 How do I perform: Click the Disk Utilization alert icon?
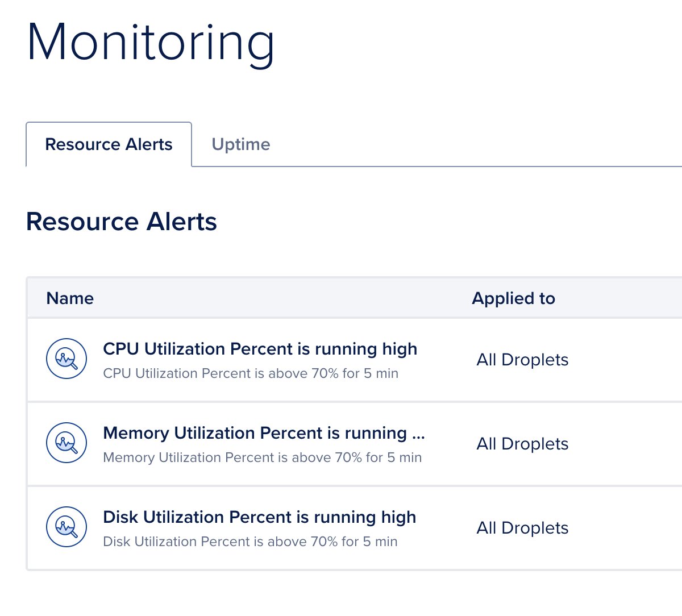[x=66, y=527]
